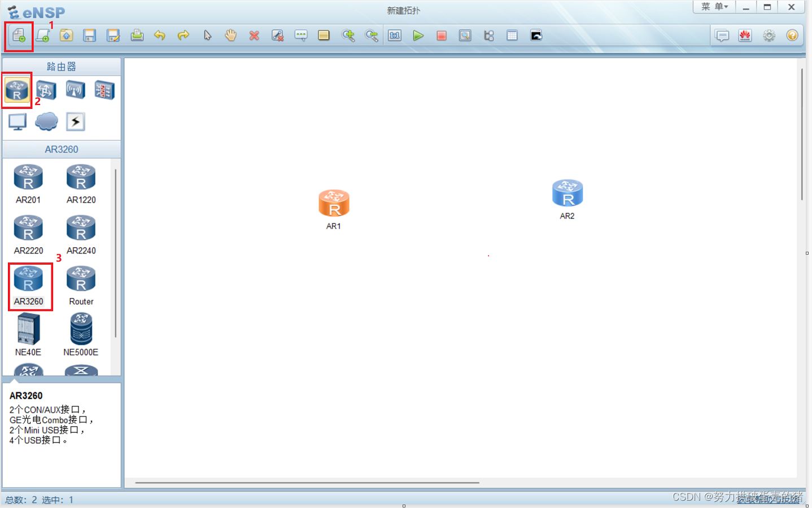Viewport: 812px width, 508px height.
Task: Click the red X delete tool
Action: pyautogui.click(x=254, y=36)
